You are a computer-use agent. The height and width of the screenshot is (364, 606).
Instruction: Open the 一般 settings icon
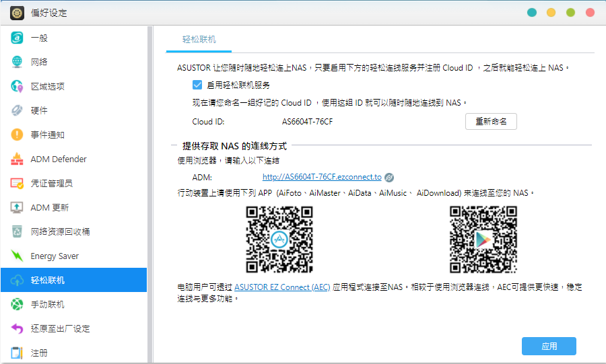pos(17,38)
